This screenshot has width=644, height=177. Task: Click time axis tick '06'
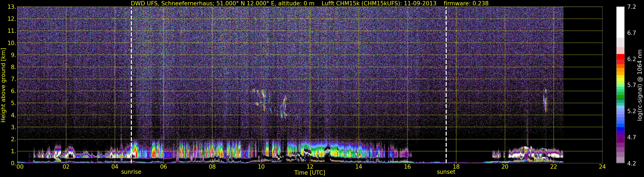[x=164, y=167]
